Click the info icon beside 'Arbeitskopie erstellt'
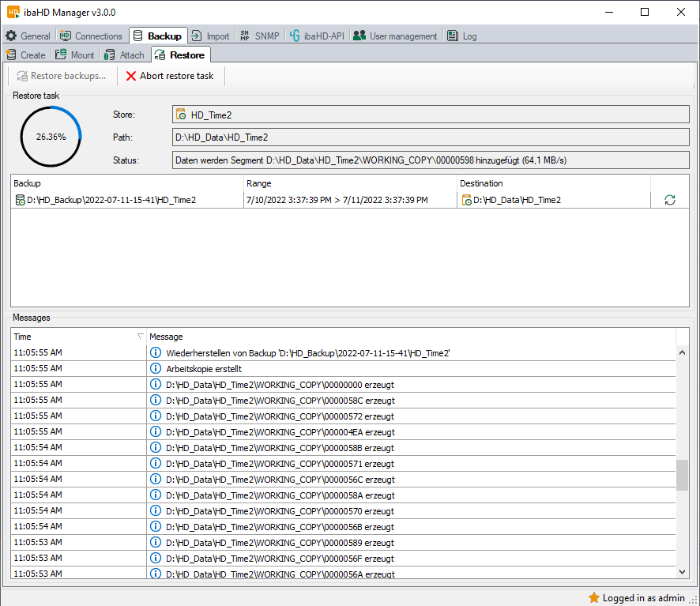Viewport: 700px width, 606px height. coord(156,368)
